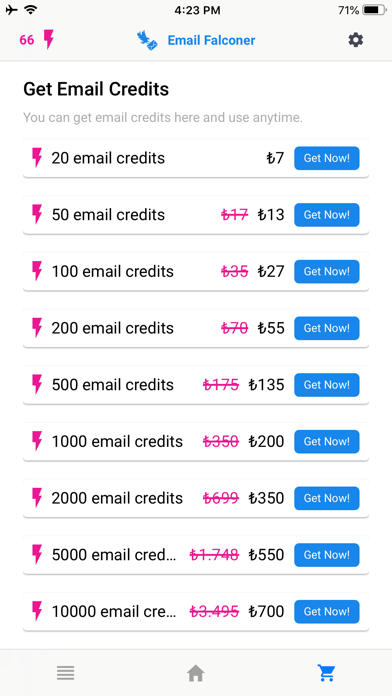Buy the 2000 email credits pack
This screenshot has height=696, width=392.
tap(327, 498)
